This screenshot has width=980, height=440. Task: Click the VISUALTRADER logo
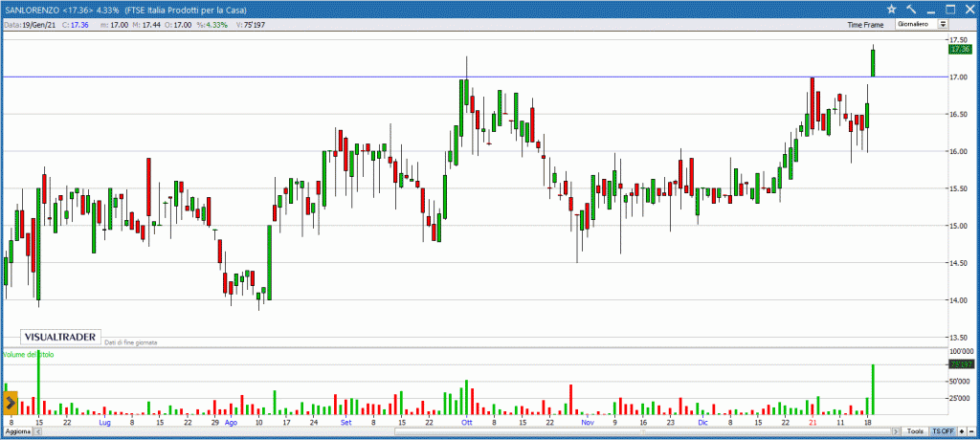coord(60,337)
